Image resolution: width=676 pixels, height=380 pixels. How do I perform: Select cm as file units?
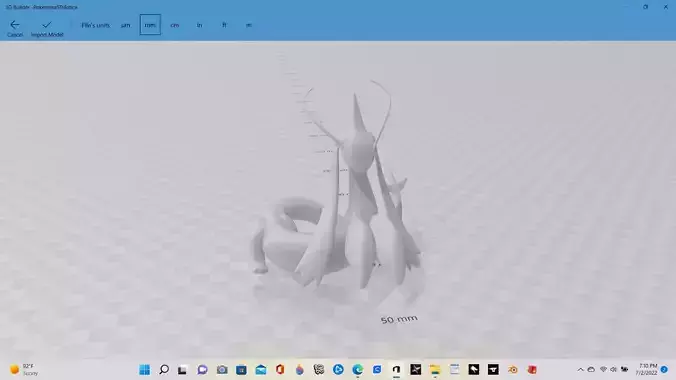coord(175,25)
